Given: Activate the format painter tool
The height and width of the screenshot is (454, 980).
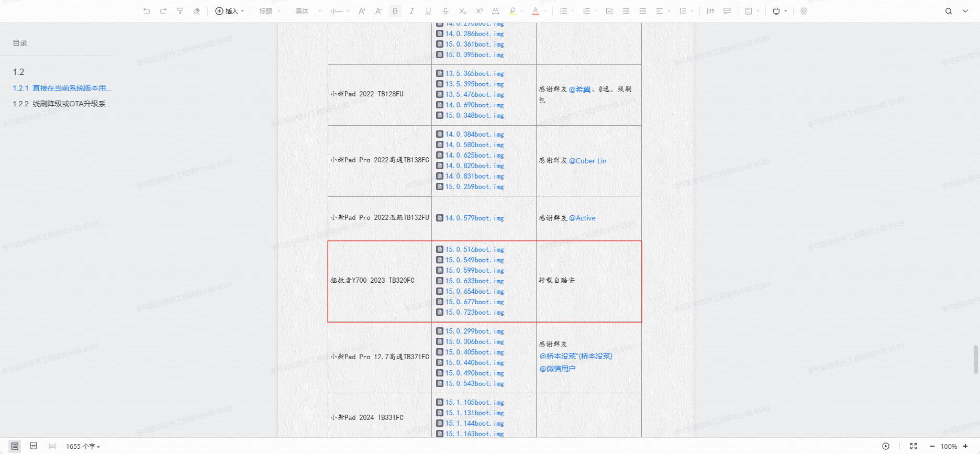Looking at the screenshot, I should 180,11.
